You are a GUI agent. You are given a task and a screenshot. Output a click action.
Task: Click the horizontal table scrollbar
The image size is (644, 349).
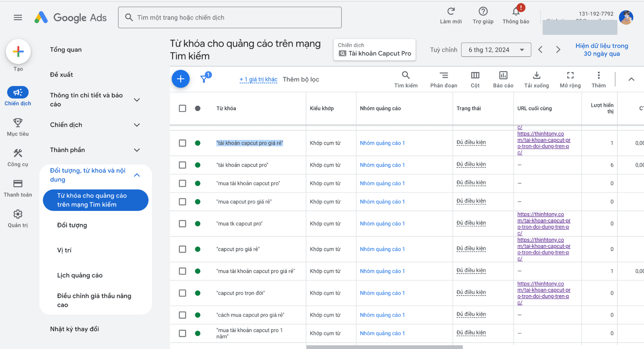[x=385, y=347]
